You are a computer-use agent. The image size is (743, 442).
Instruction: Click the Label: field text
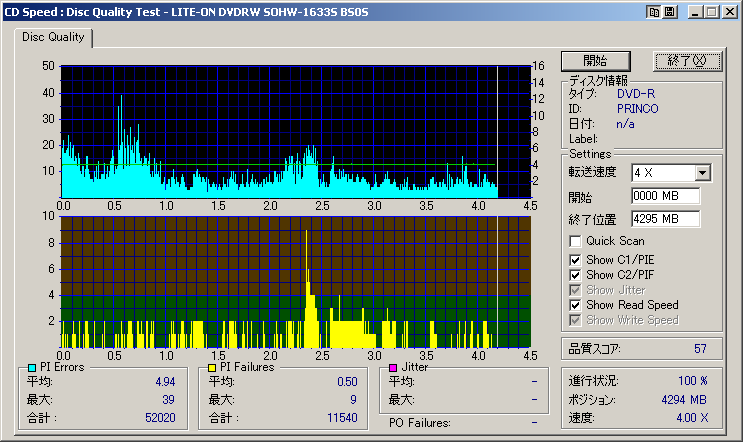point(583,139)
